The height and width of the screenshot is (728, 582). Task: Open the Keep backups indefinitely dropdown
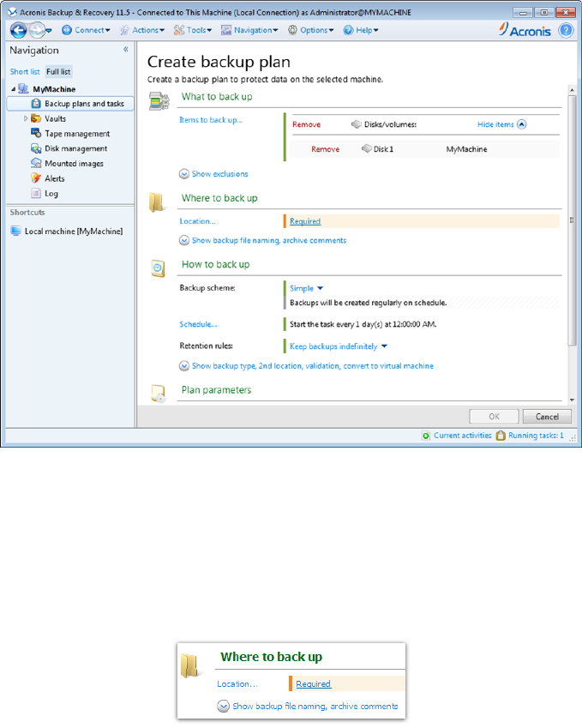[x=339, y=346]
